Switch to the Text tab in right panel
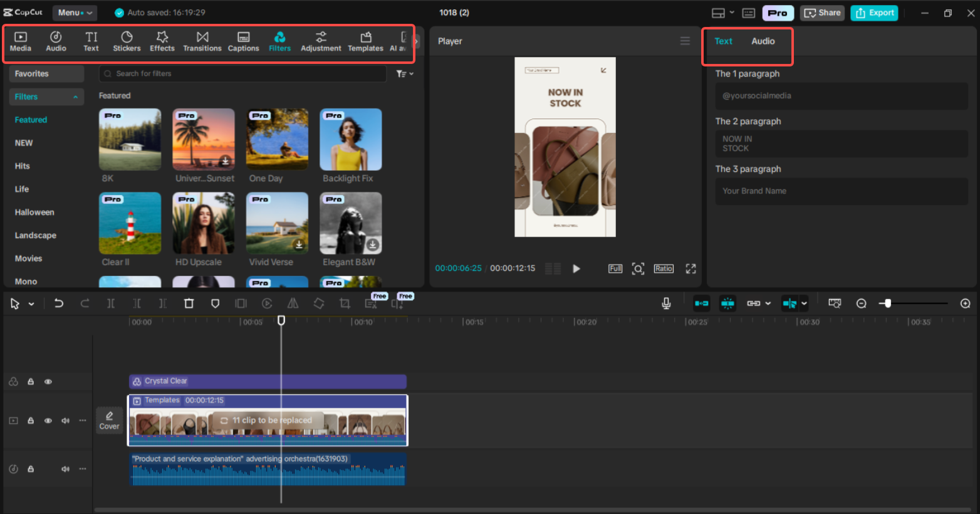Image resolution: width=980 pixels, height=514 pixels. [723, 41]
